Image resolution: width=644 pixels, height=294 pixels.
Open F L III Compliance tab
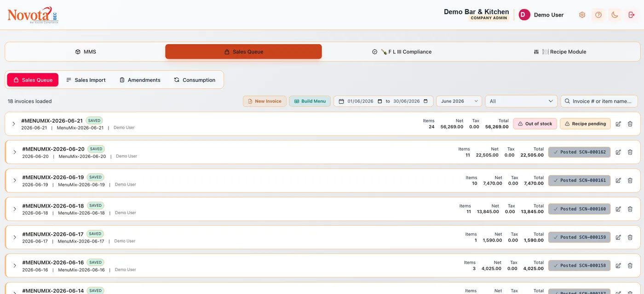point(402,52)
